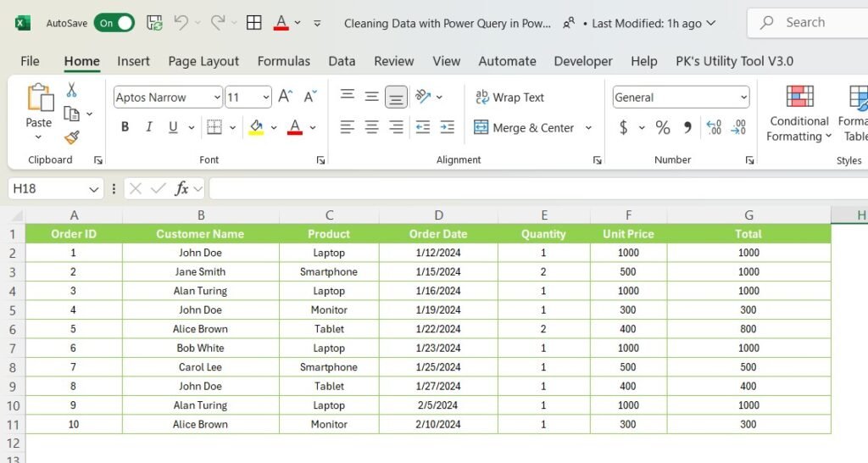This screenshot has width=868, height=463.
Task: Click the font color A in title bar
Action: coord(281,23)
